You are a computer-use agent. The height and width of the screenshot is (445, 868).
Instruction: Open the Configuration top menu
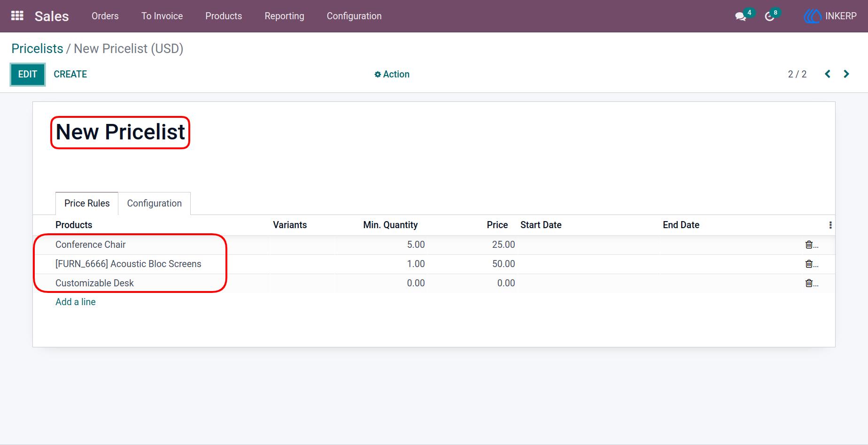click(x=354, y=16)
